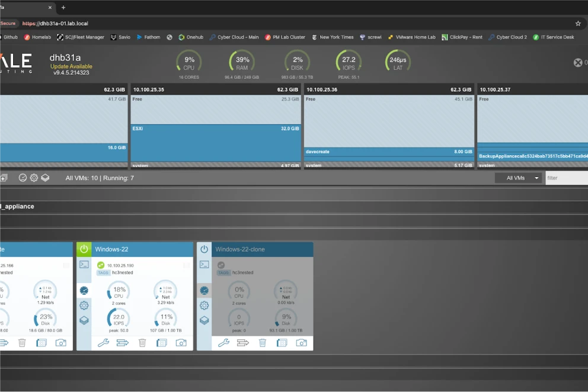Click the Windows-22-clone card title

[x=240, y=249]
